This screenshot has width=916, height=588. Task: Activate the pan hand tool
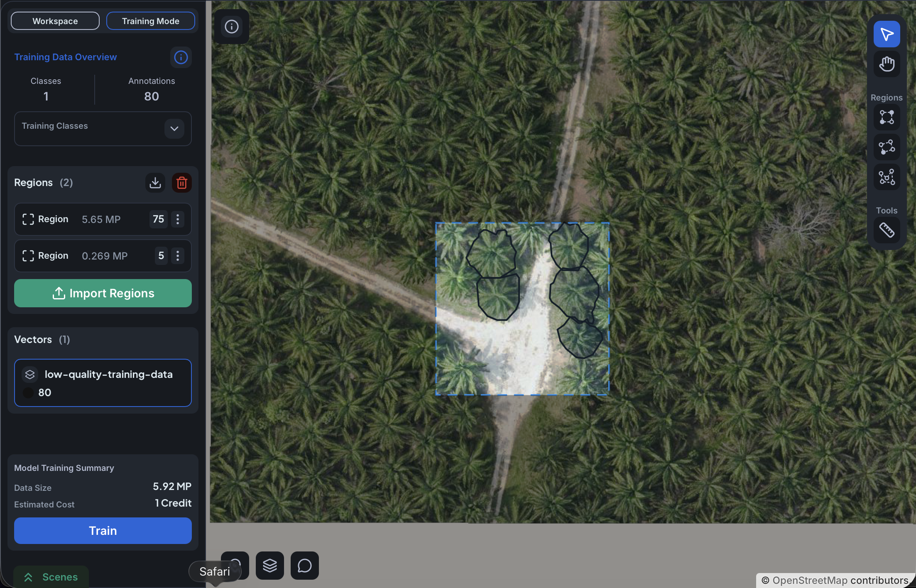(x=887, y=64)
